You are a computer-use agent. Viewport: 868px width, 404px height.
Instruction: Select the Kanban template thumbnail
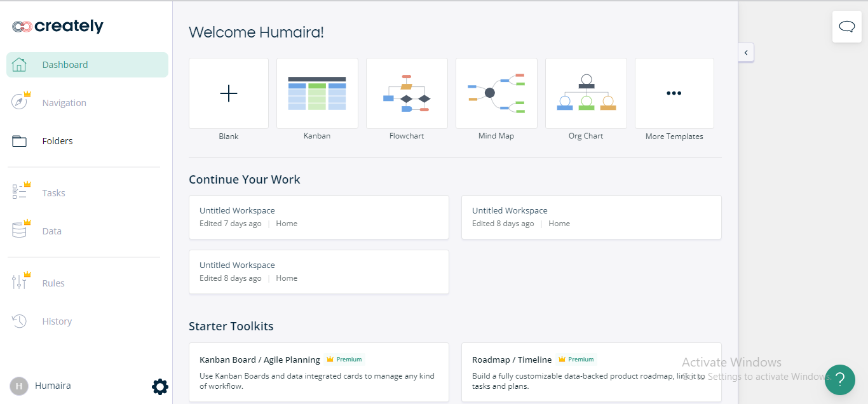[317, 93]
